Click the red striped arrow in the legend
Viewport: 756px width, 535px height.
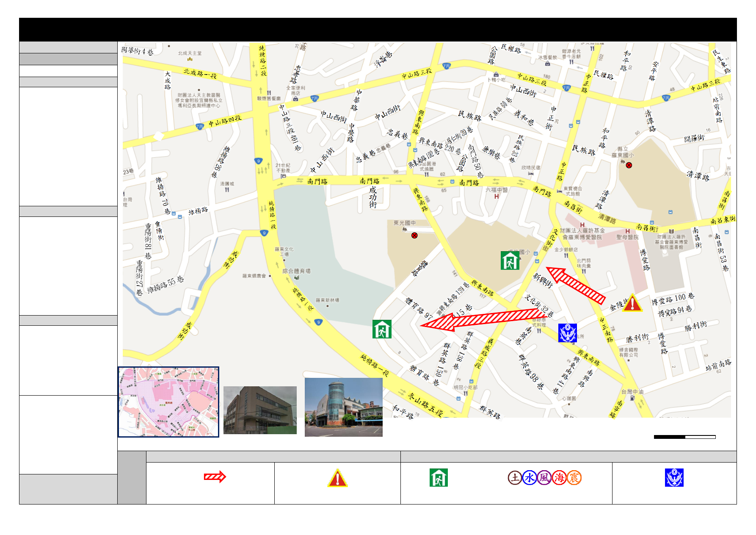[215, 477]
